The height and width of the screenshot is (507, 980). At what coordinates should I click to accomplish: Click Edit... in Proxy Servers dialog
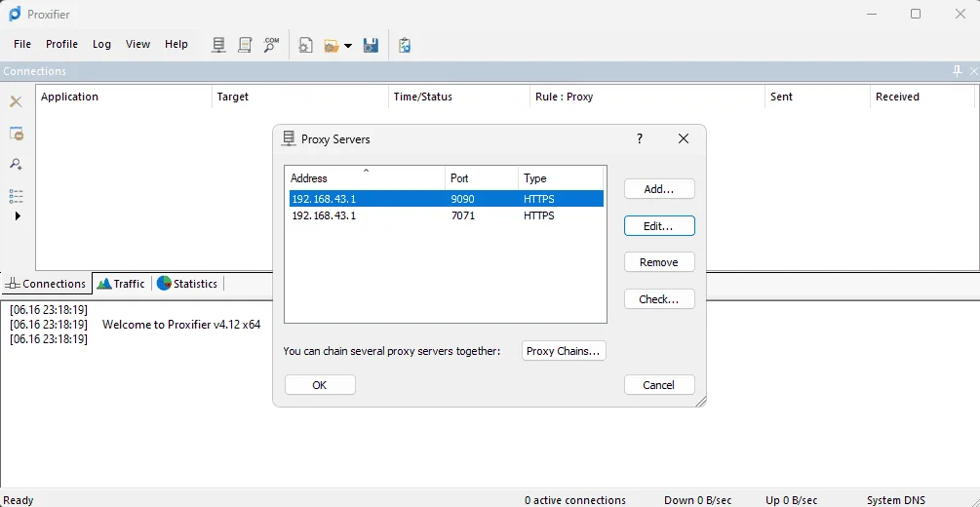tap(659, 226)
